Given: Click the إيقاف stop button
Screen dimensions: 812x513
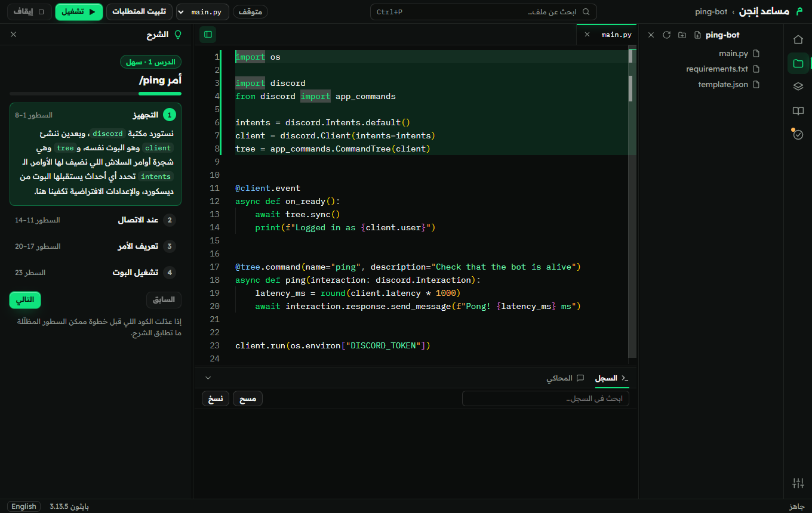Looking at the screenshot, I should point(29,12).
